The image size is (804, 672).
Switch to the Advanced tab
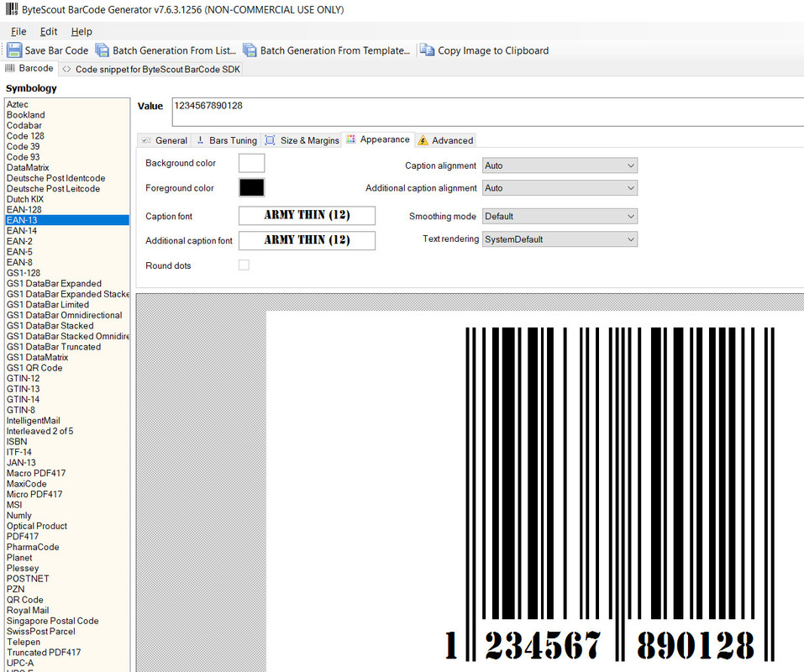tap(445, 140)
